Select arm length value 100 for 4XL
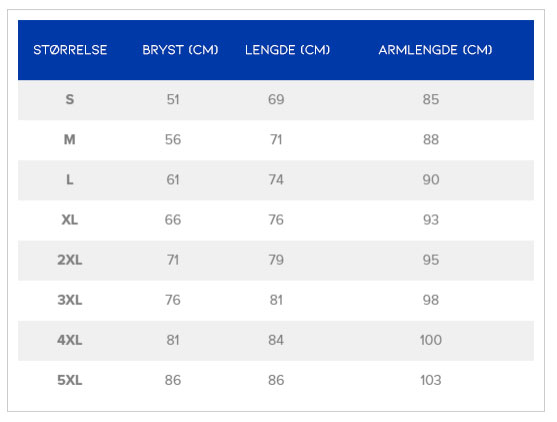 (x=431, y=340)
